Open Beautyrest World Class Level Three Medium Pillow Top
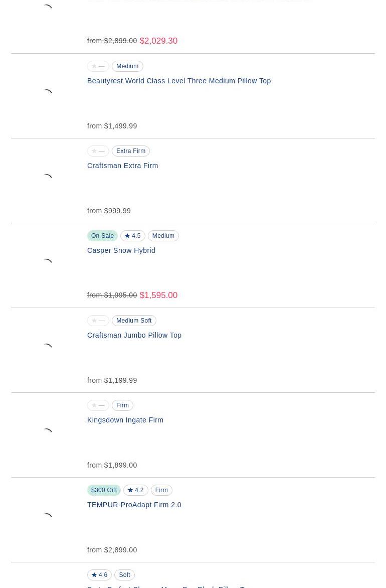Viewport: 386px width, 588px height. coord(179,81)
